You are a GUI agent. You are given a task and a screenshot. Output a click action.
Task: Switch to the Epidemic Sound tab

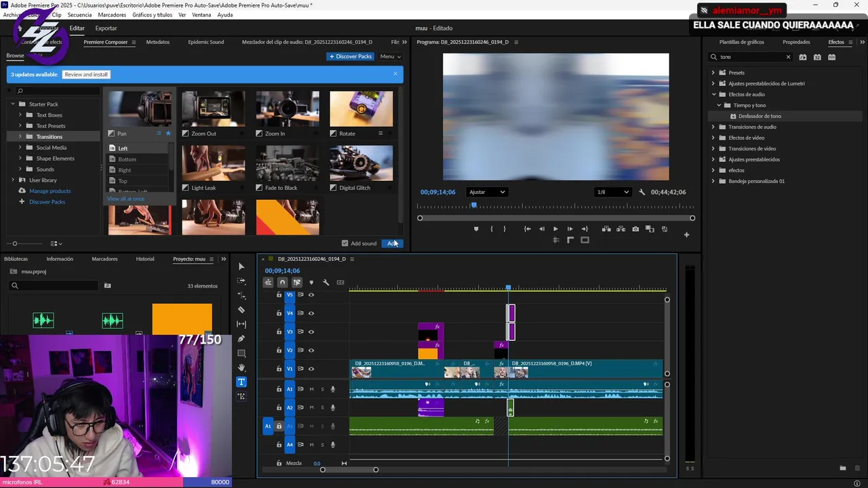[x=206, y=42]
